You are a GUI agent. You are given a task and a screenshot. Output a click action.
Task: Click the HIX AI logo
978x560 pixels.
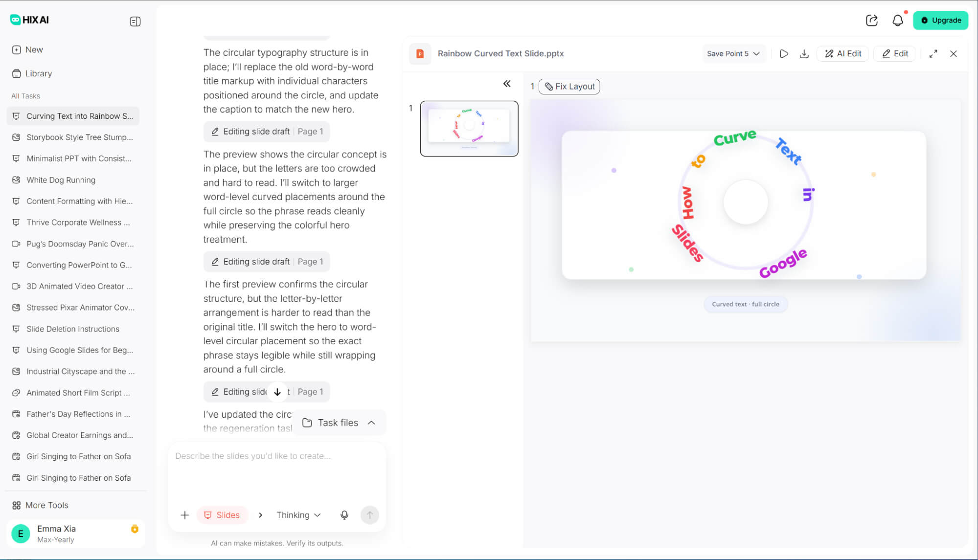click(29, 20)
